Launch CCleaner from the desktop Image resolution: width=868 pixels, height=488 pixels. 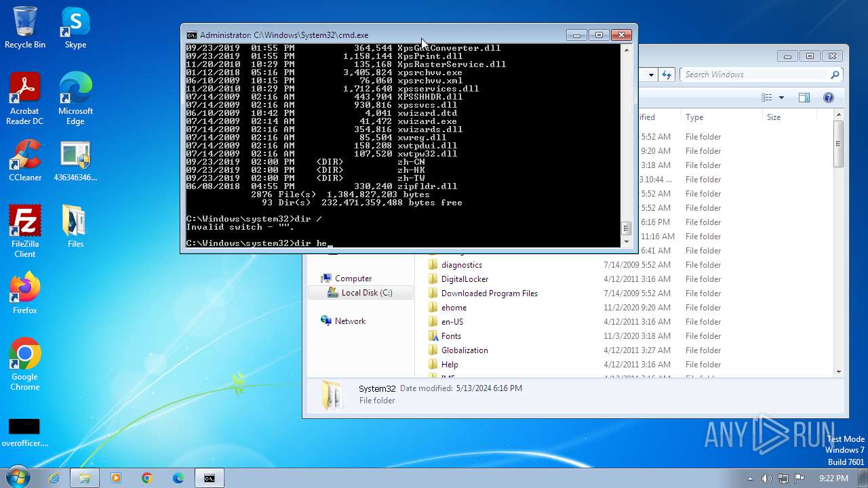[x=25, y=161]
